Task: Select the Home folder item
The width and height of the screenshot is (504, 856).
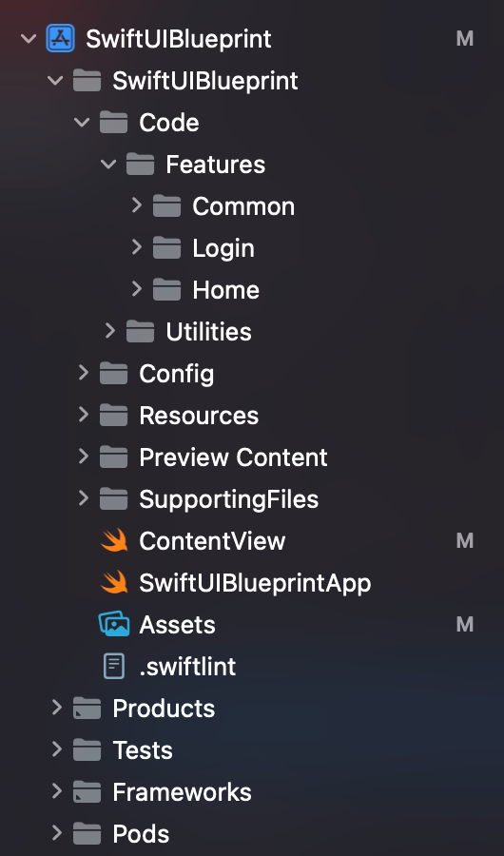Action: [x=225, y=289]
